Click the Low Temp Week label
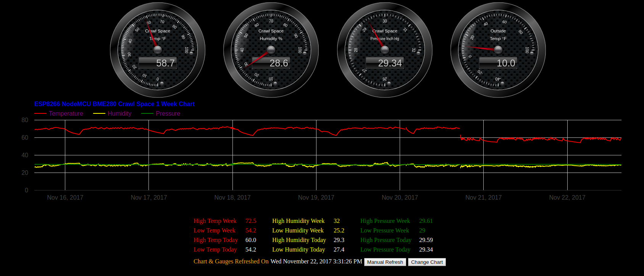644x276 pixels. pos(215,231)
